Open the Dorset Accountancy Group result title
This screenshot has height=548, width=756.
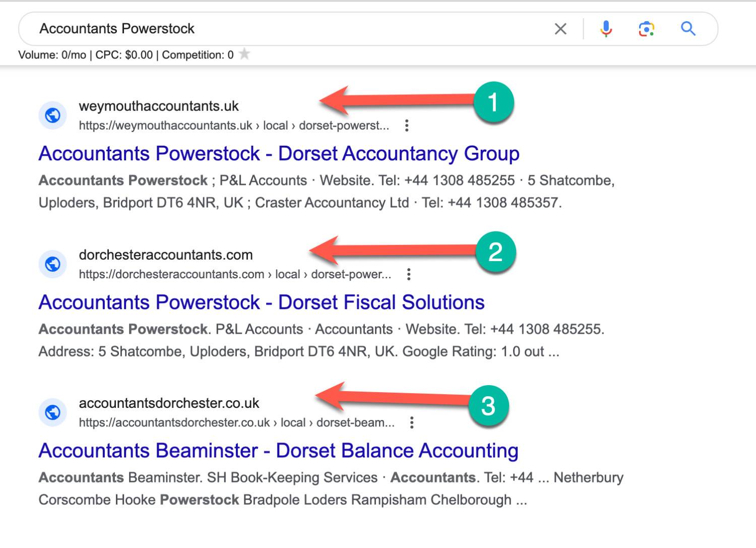click(x=279, y=154)
